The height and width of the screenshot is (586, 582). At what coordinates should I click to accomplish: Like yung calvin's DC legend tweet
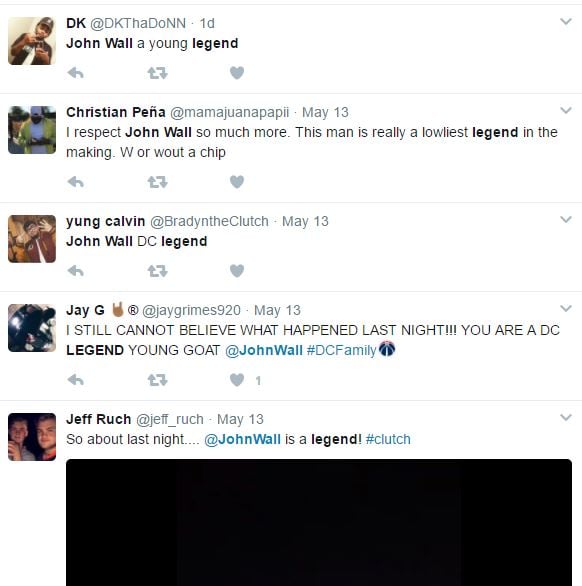pos(237,271)
